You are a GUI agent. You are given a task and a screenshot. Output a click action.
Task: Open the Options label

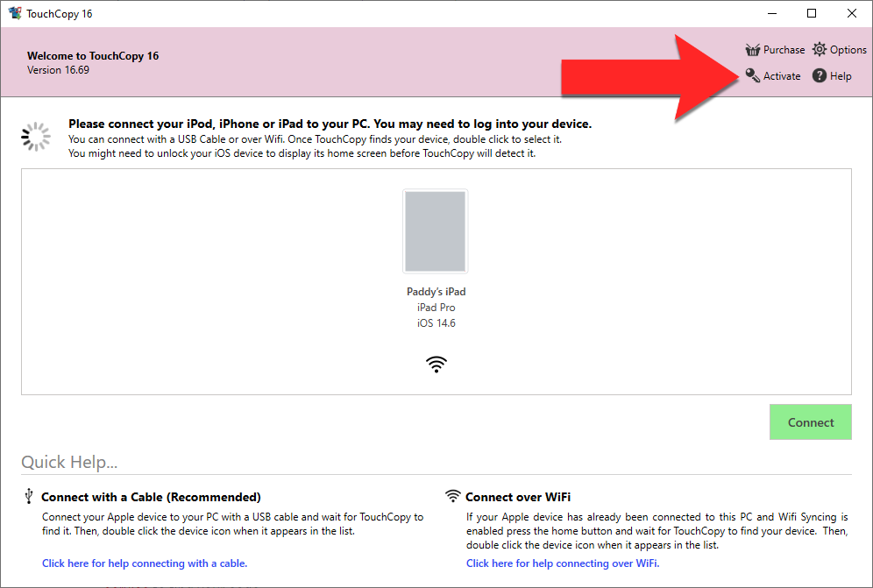[x=848, y=50]
